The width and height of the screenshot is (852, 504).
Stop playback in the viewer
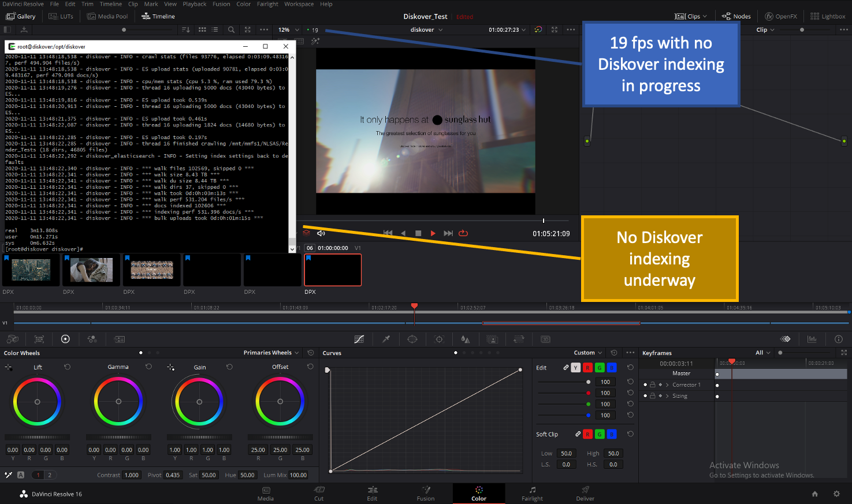[x=418, y=233]
